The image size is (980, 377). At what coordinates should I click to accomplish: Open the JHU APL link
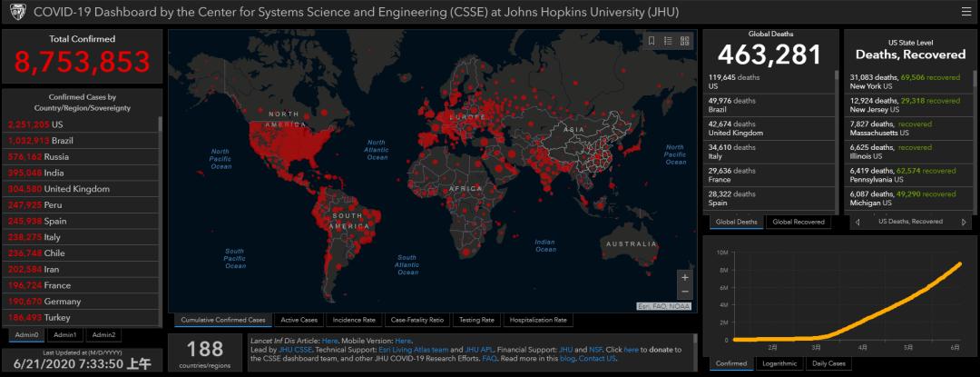[x=477, y=350]
